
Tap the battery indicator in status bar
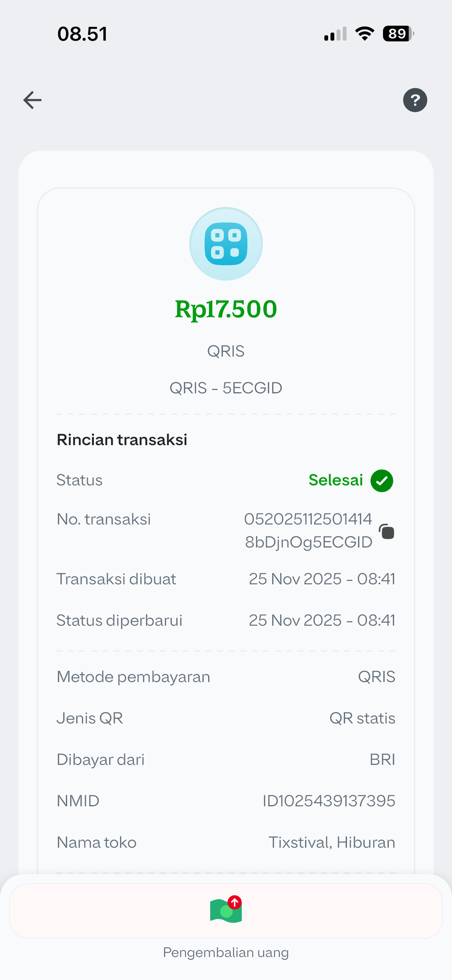point(398,34)
